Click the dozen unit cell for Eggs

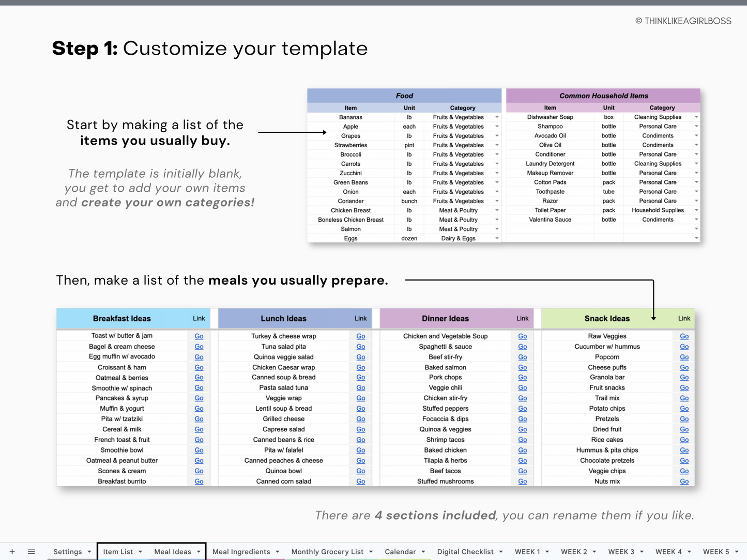pos(409,238)
